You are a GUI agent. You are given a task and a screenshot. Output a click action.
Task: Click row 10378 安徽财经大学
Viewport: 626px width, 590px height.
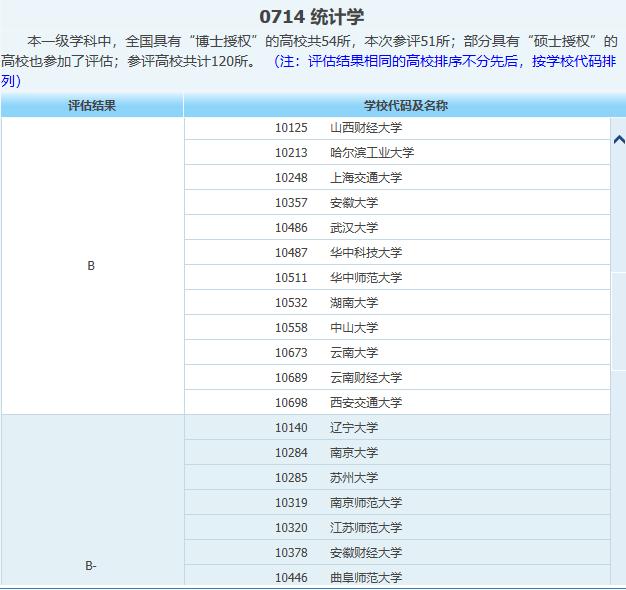397,553
